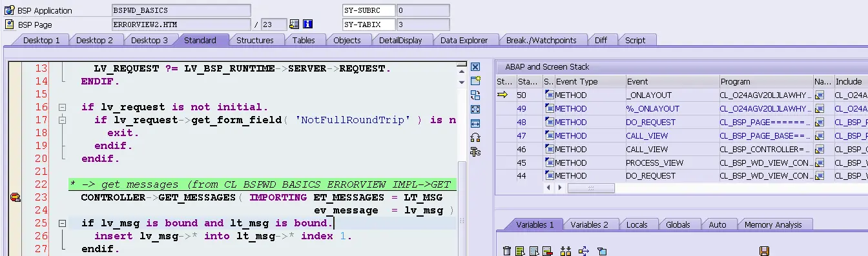Screen dimensions: 868x256
Task: Select CL_BSP_CONTROLLER program in row 46
Action: (766, 149)
